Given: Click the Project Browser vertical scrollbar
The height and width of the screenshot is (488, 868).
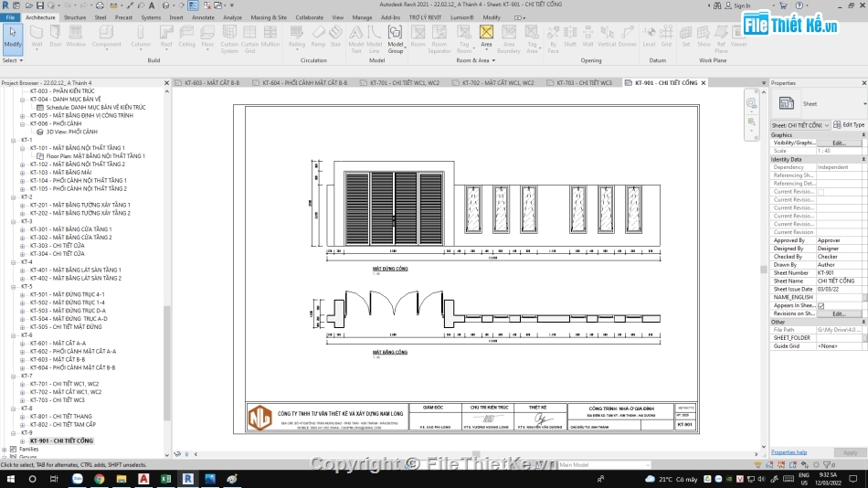Looking at the screenshot, I should (167, 363).
